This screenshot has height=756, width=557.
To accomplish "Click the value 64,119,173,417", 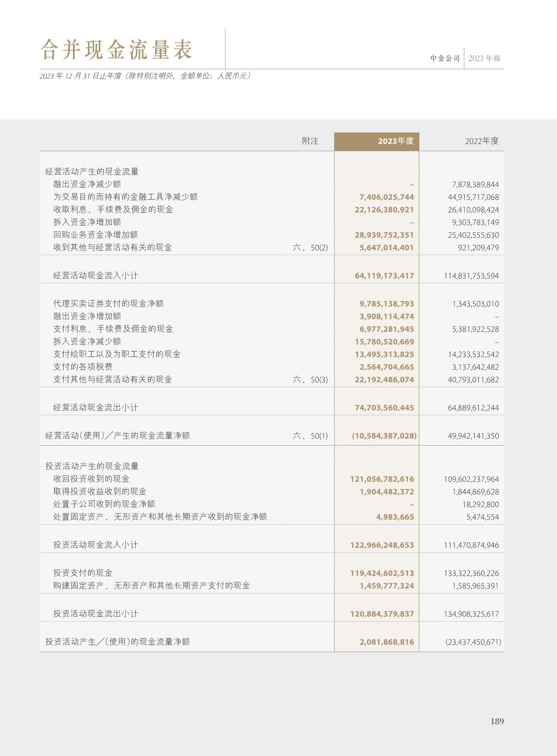I will point(384,276).
